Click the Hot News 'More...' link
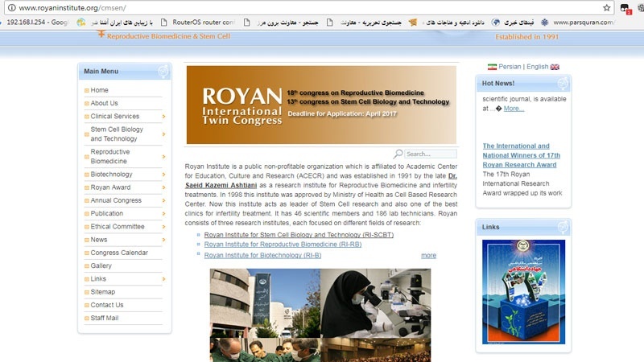 514,108
